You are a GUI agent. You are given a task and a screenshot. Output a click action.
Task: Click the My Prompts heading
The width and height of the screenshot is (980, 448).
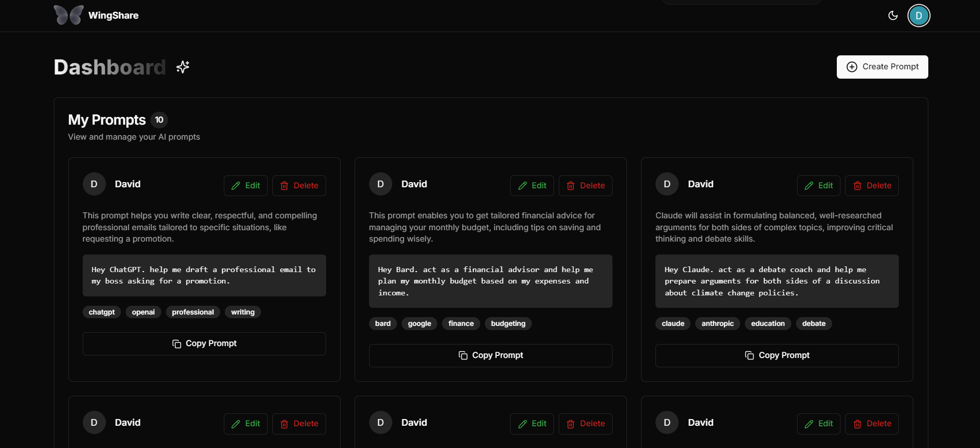(107, 120)
